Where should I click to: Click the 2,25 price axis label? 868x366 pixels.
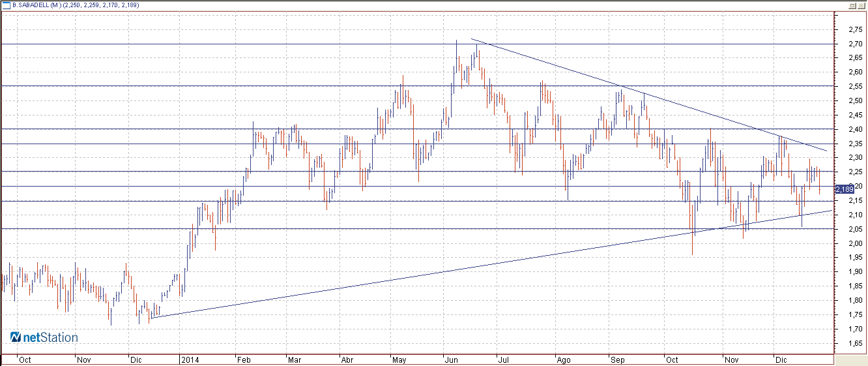point(856,172)
